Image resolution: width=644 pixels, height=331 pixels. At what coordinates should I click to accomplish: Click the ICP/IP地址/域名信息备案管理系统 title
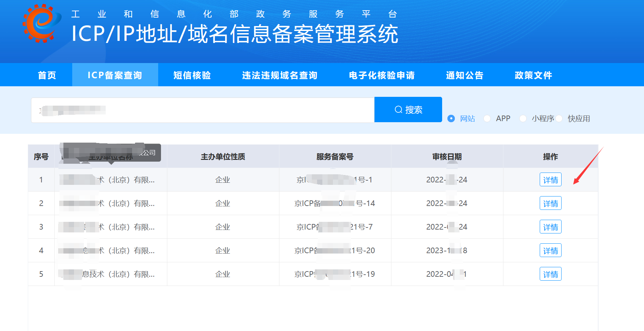point(235,34)
